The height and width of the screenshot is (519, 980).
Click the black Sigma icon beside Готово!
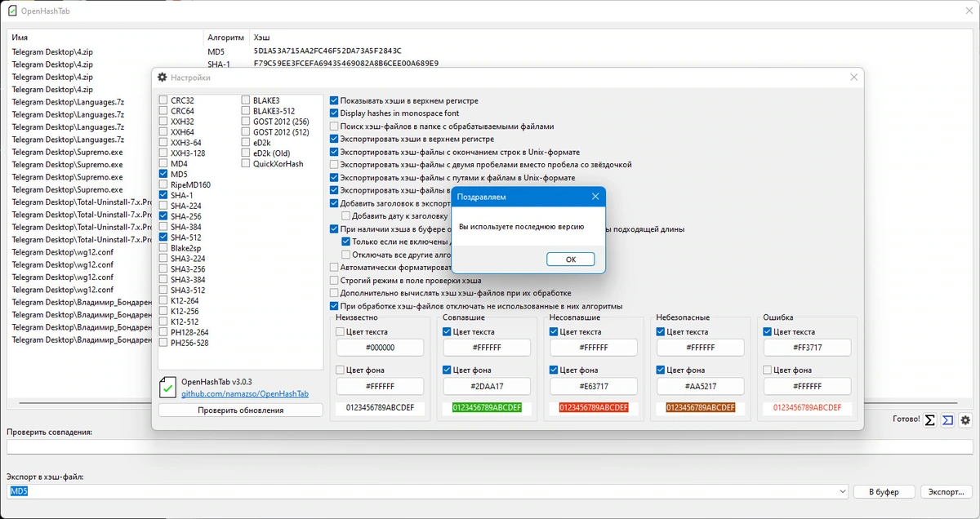pos(929,420)
